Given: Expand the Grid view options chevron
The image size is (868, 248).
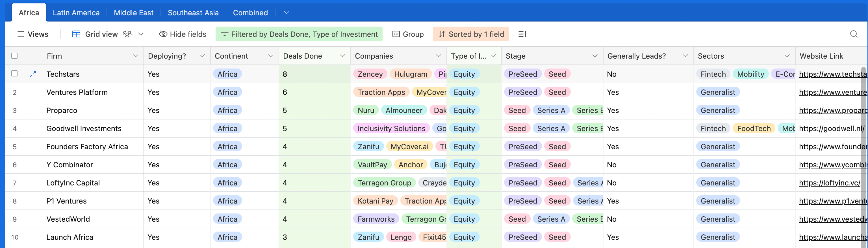Looking at the screenshot, I should tap(141, 34).
